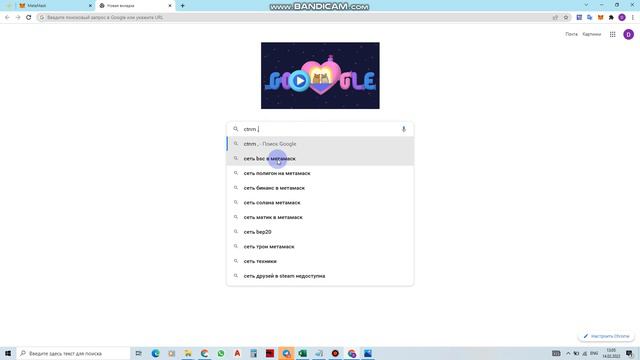This screenshot has width=640, height=360.
Task: Reload the current page
Action: 29,18
